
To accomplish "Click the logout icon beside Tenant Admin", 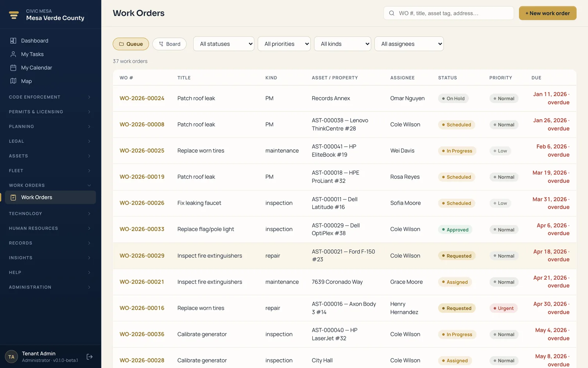I will (x=89, y=357).
